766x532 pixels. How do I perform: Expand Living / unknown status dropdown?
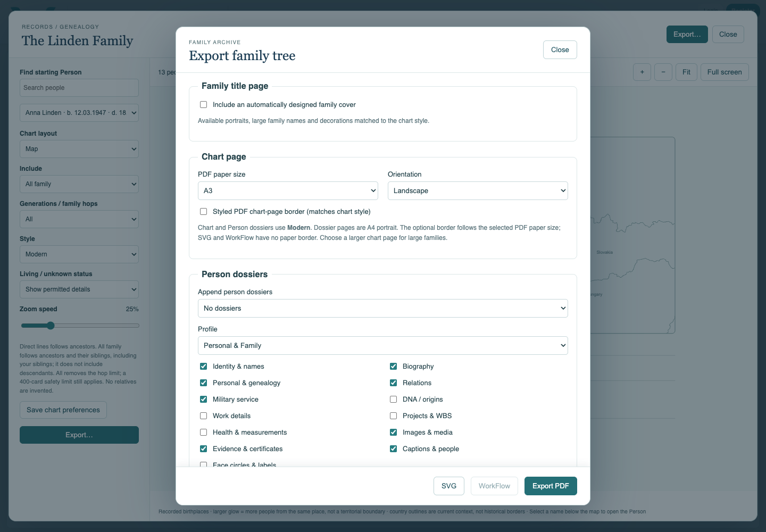[79, 289]
